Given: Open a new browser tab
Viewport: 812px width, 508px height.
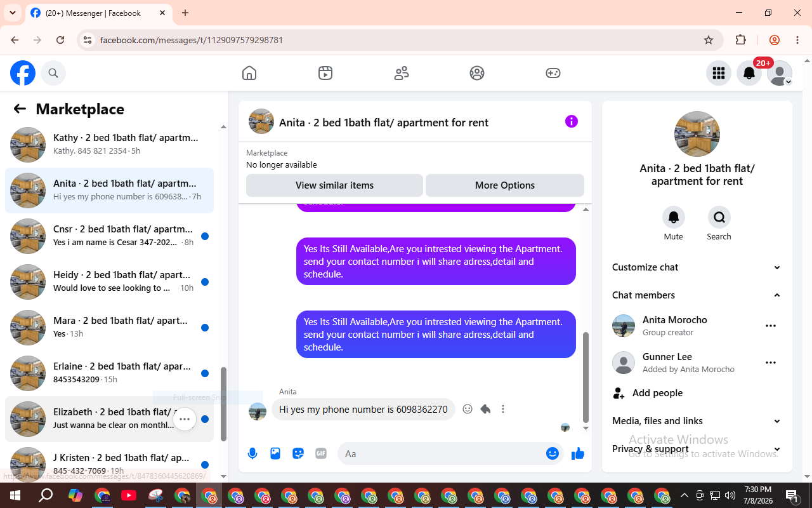Looking at the screenshot, I should [185, 13].
